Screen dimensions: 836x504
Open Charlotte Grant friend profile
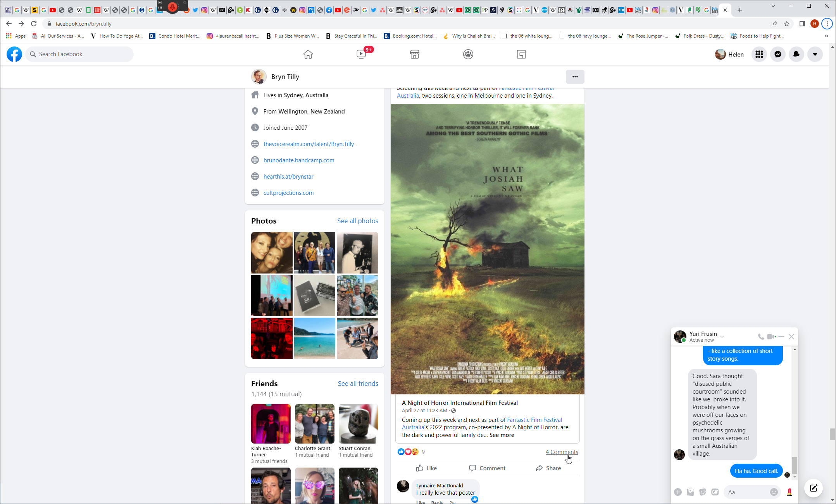click(314, 424)
